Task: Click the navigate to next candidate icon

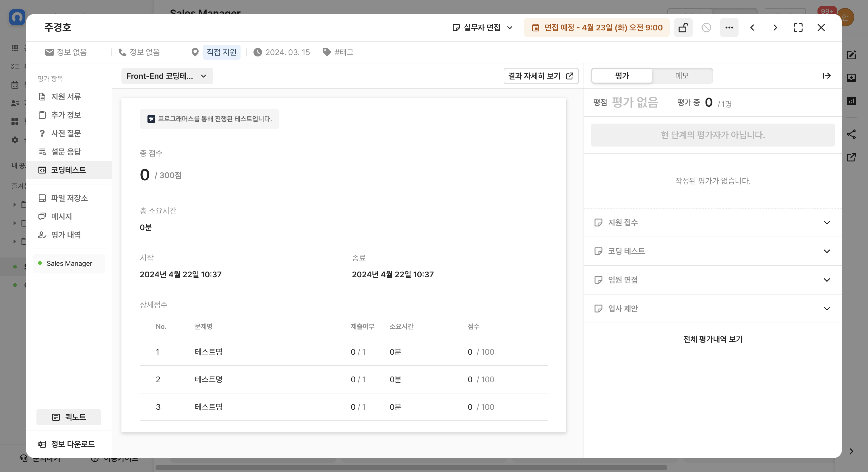Action: click(775, 27)
